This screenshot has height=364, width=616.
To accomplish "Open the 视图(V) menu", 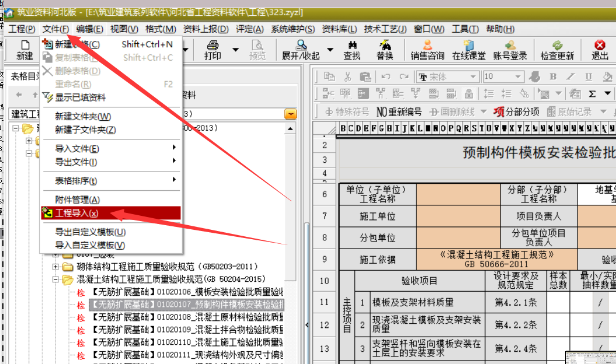I will tap(124, 29).
